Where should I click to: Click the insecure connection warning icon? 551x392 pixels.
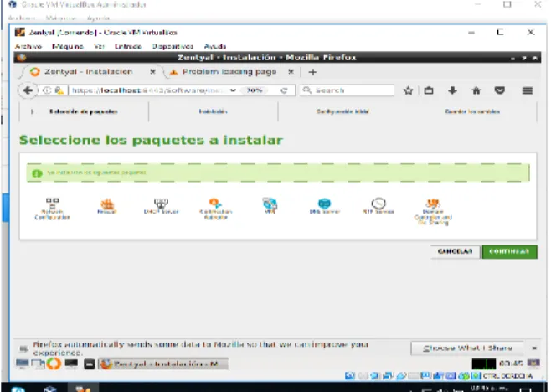pyautogui.click(x=59, y=90)
